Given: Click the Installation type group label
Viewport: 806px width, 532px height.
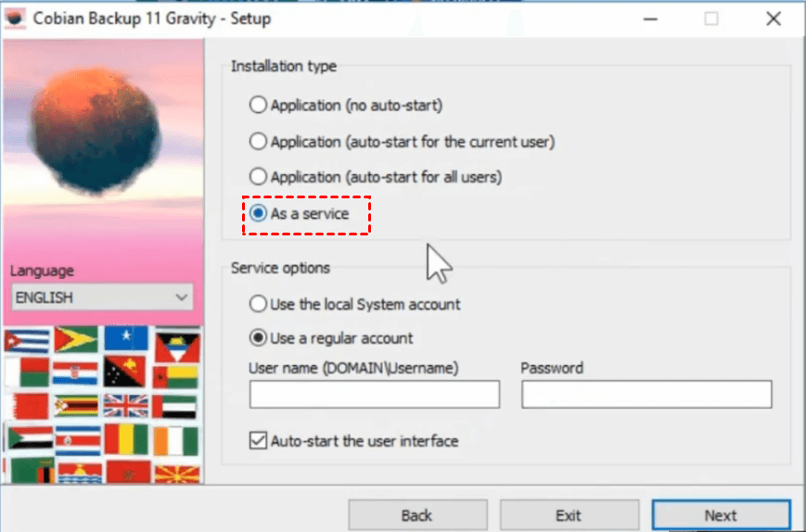Looking at the screenshot, I should click(x=284, y=66).
